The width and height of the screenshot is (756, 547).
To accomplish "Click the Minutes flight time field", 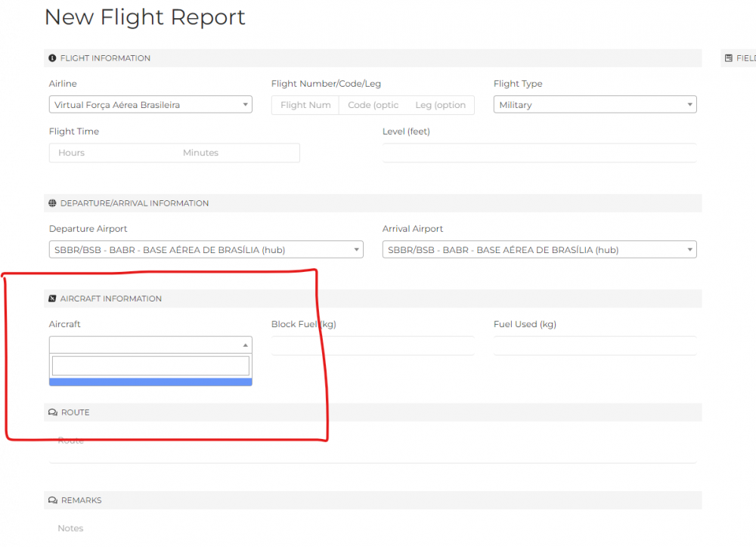I will tap(237, 153).
